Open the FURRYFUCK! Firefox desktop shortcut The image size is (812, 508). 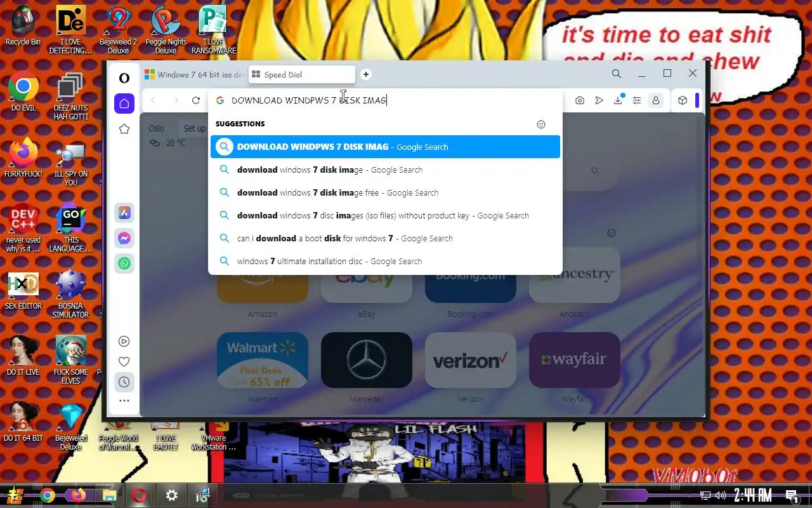pyautogui.click(x=23, y=159)
